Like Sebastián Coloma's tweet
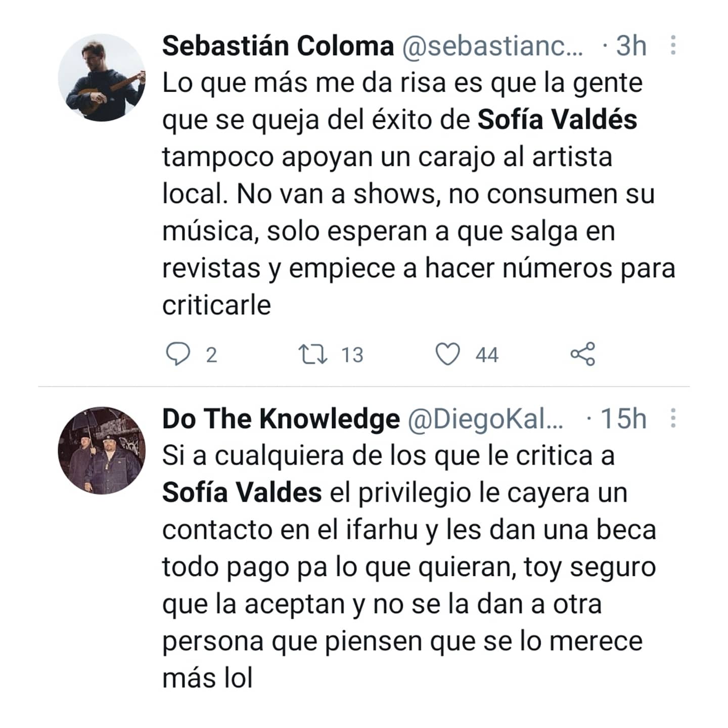This screenshot has width=728, height=728. [x=448, y=354]
